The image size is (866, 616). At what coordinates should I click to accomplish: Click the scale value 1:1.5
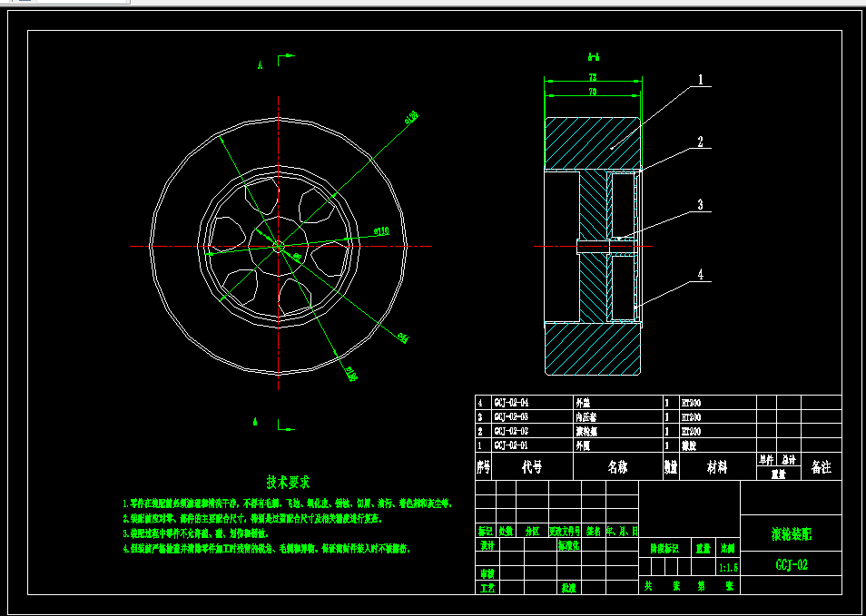(x=729, y=567)
